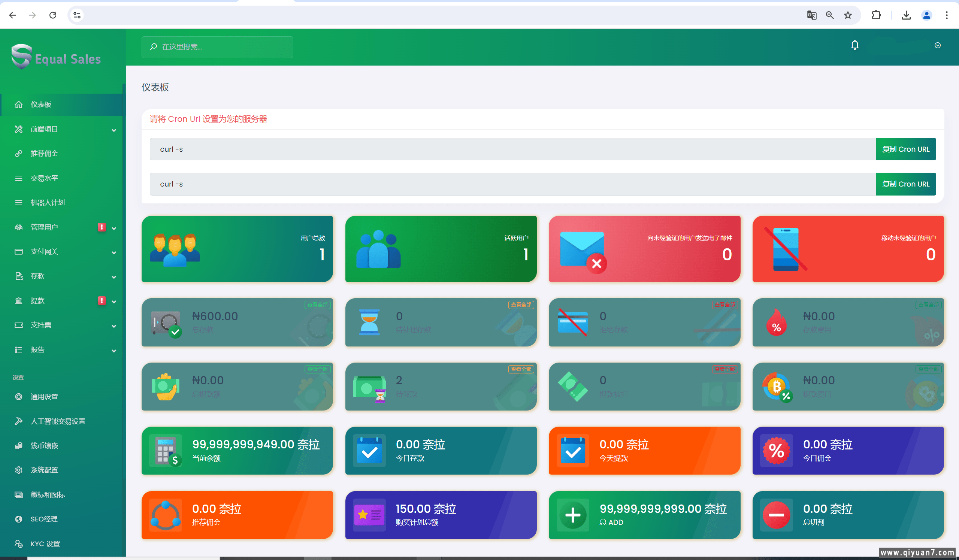Open browser downloads icon

(x=906, y=15)
